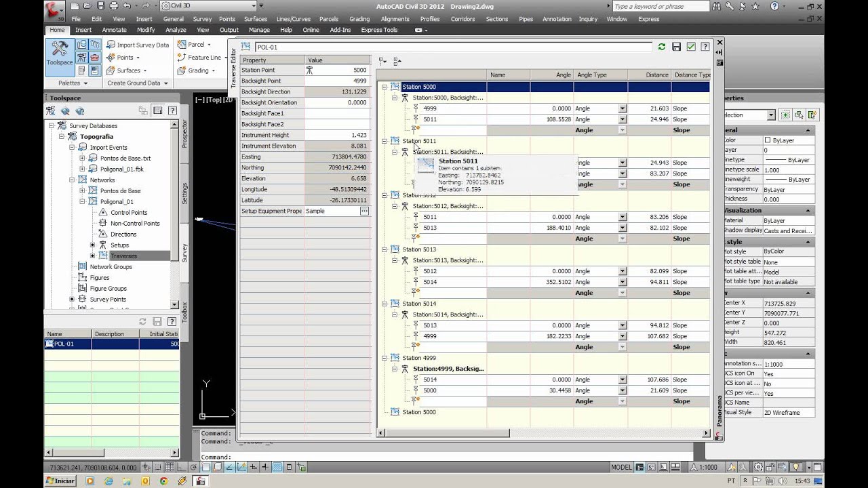868x488 pixels.
Task: Click the Workspace Switching gear icon
Action: tap(758, 467)
